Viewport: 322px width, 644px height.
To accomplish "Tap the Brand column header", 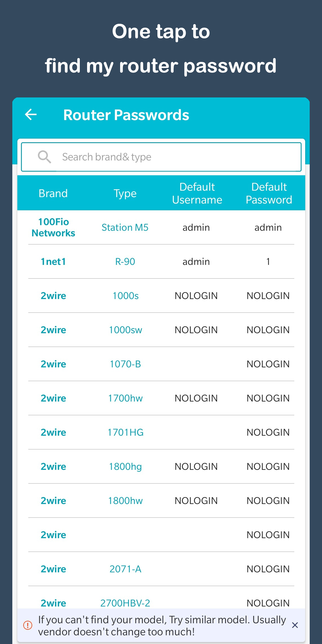I will 53,193.
